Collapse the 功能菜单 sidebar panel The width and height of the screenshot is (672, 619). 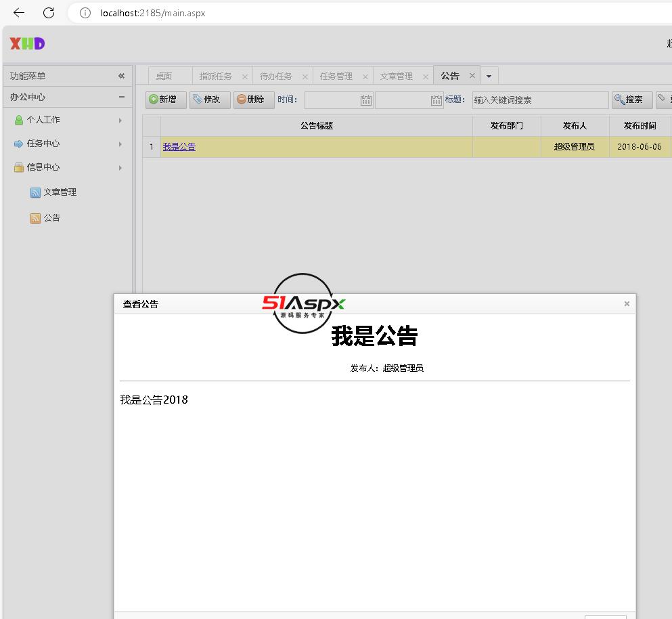pyautogui.click(x=121, y=76)
